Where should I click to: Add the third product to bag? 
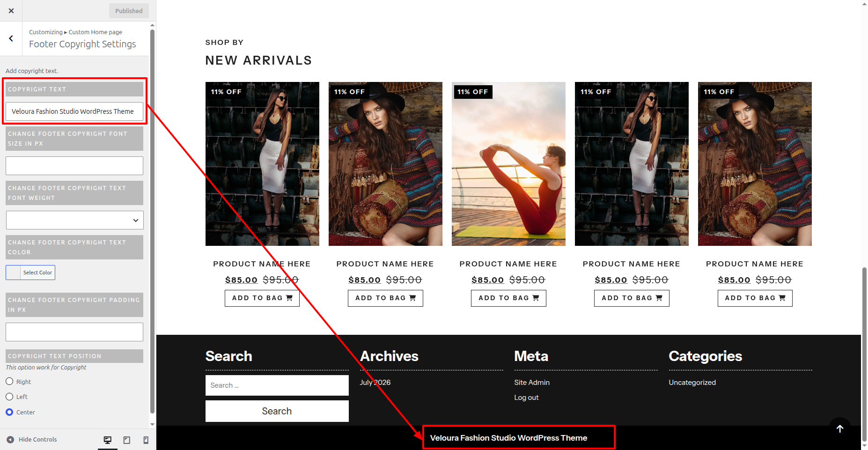pyautogui.click(x=508, y=298)
